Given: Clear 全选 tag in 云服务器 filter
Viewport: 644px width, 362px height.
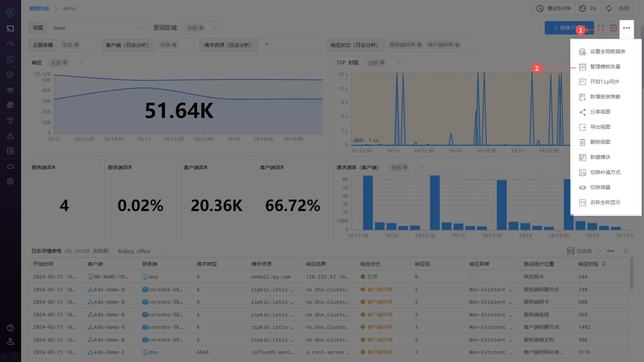Looking at the screenshot, I should click(76, 45).
